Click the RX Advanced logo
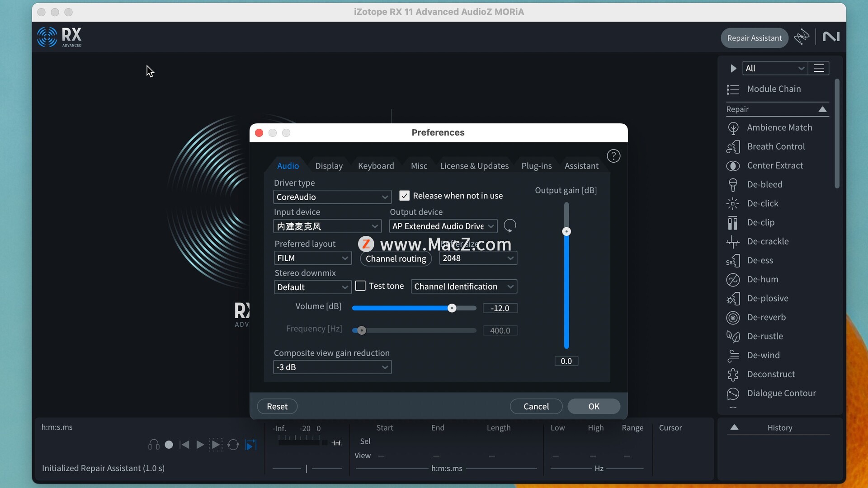The image size is (868, 488). point(59,37)
